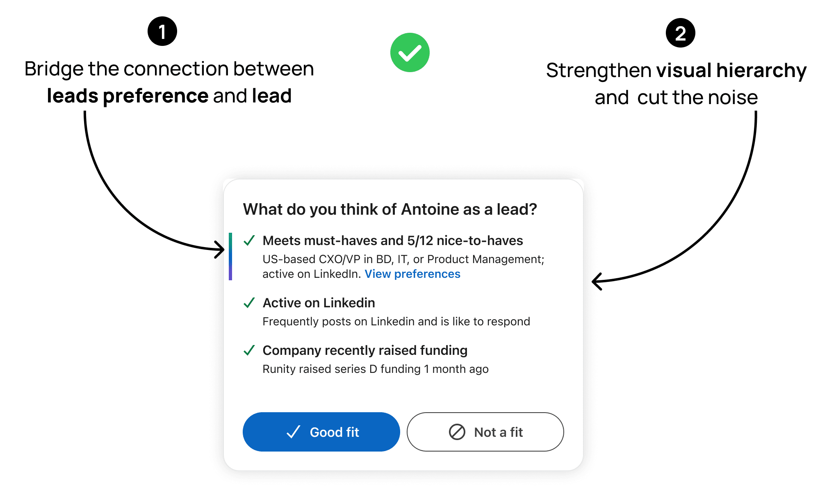The image size is (820, 504).
Task: Select the checkmark beside Meets must-haves
Action: [x=248, y=242]
